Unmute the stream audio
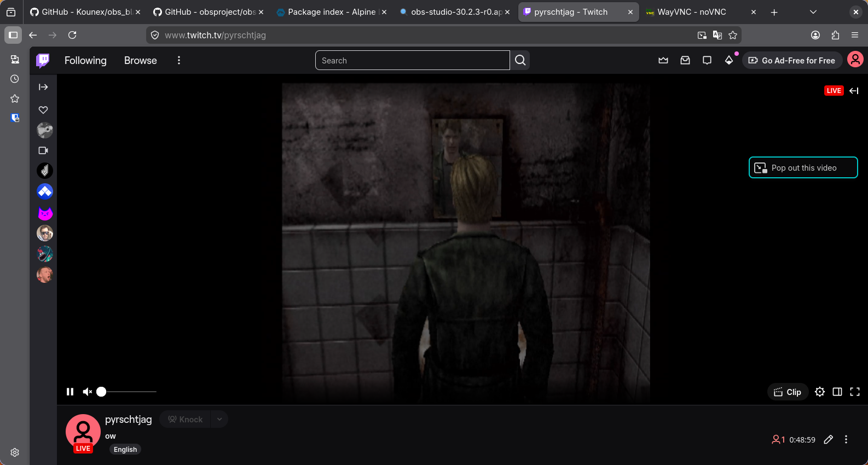Image resolution: width=868 pixels, height=465 pixels. pyautogui.click(x=87, y=392)
